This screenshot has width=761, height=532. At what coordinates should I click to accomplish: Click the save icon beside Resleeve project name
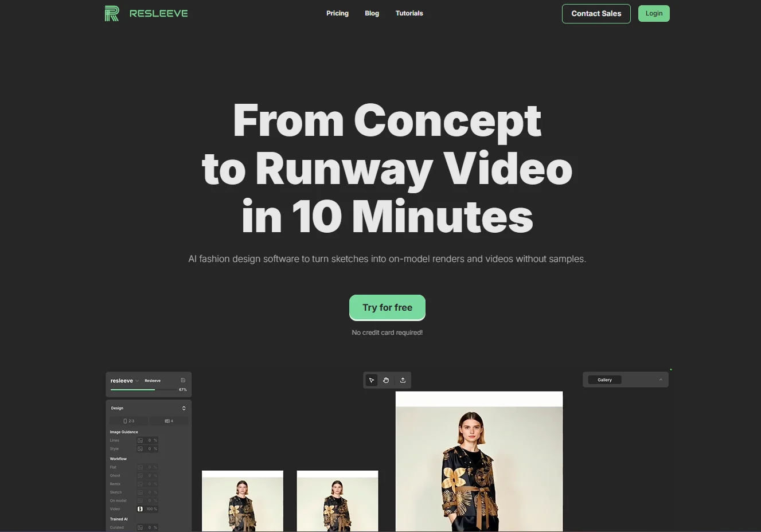tap(183, 380)
